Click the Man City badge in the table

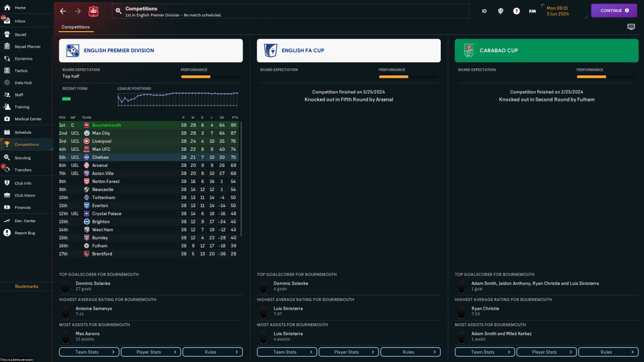click(x=87, y=133)
